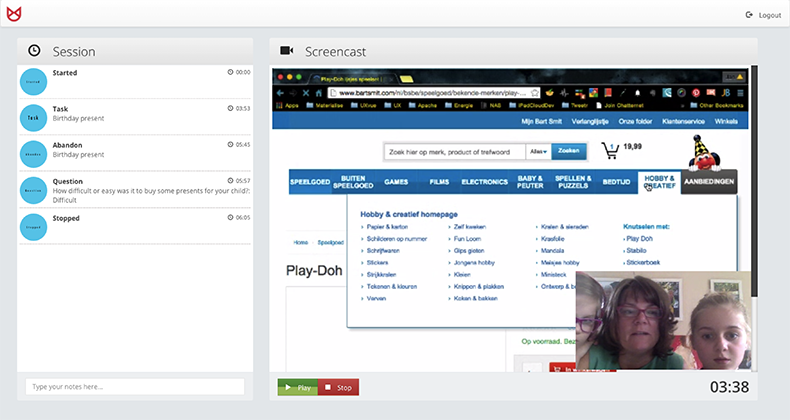This screenshot has height=420, width=790.
Task: Click the clock icon beside Session heading
Action: pos(34,50)
